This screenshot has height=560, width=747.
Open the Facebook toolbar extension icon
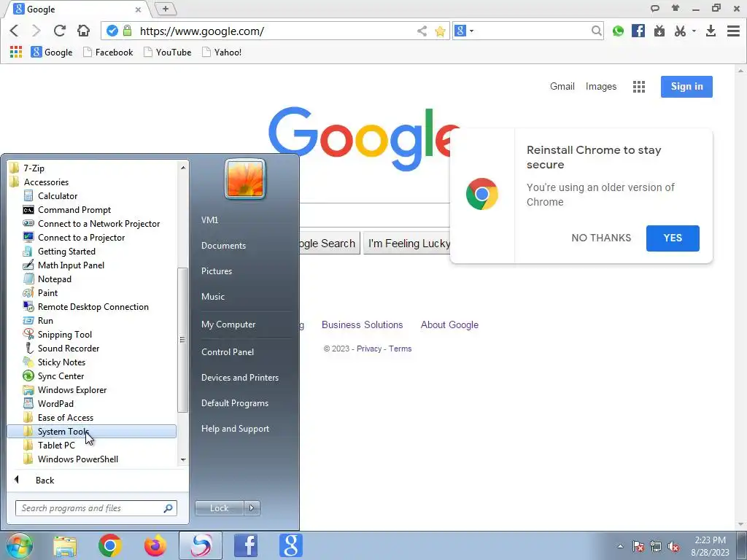tap(638, 31)
